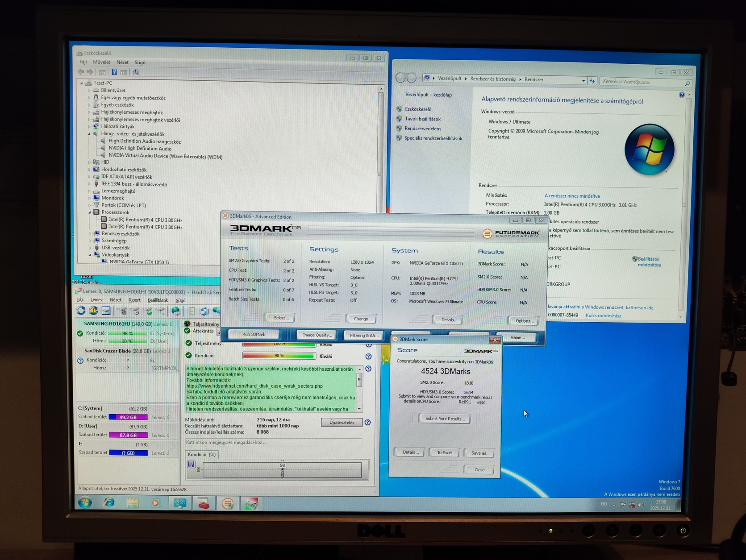The height and width of the screenshot is (560, 746).
Task: Open the address bar dropdown in Rendszer window
Action: point(583,81)
